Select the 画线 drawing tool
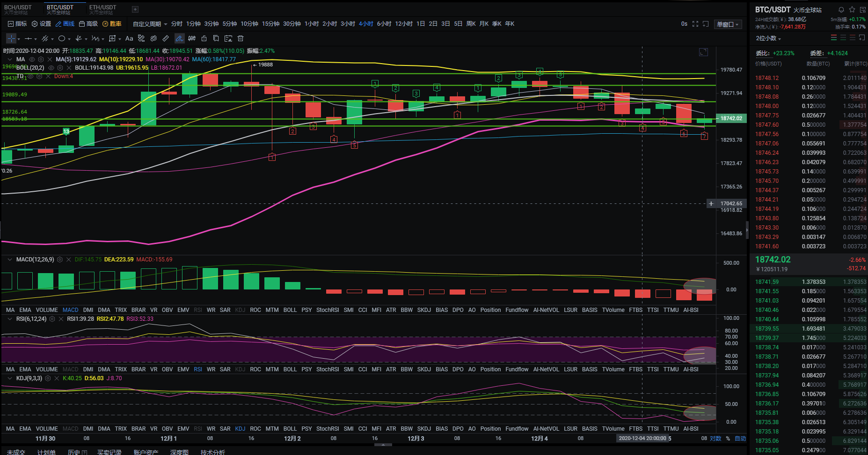 (x=68, y=23)
